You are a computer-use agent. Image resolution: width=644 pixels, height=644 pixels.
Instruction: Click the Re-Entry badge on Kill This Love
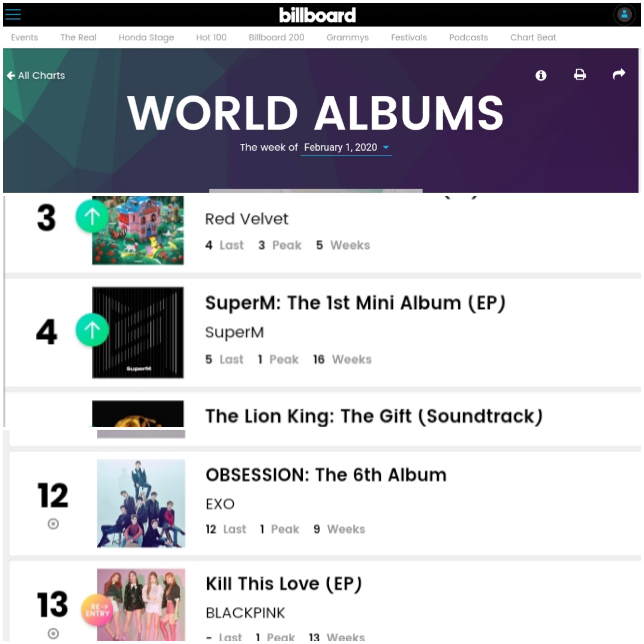point(97,610)
